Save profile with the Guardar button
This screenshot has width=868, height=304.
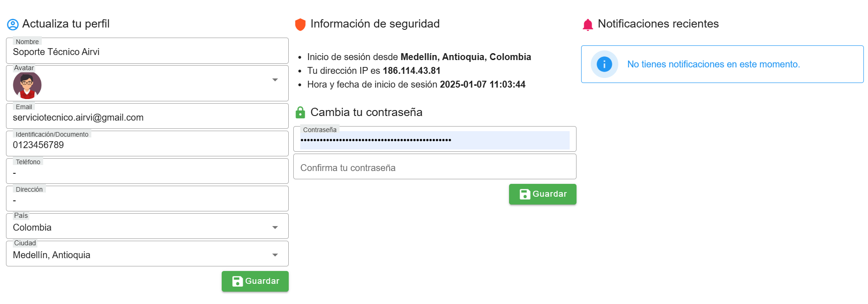255,281
